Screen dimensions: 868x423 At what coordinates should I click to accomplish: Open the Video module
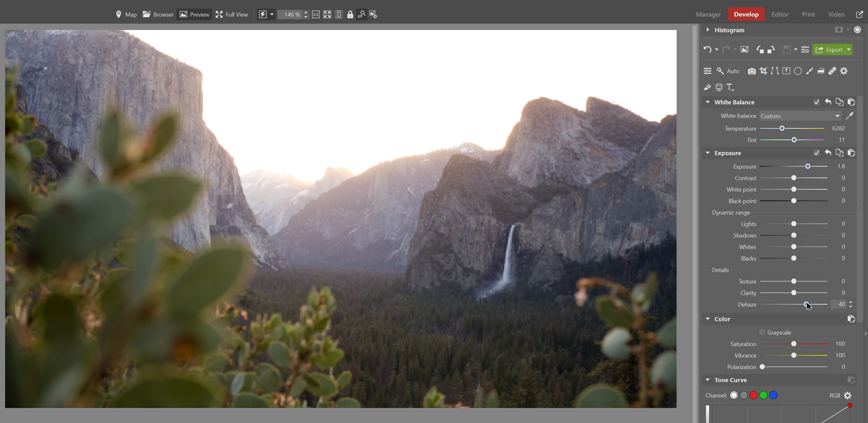(836, 14)
